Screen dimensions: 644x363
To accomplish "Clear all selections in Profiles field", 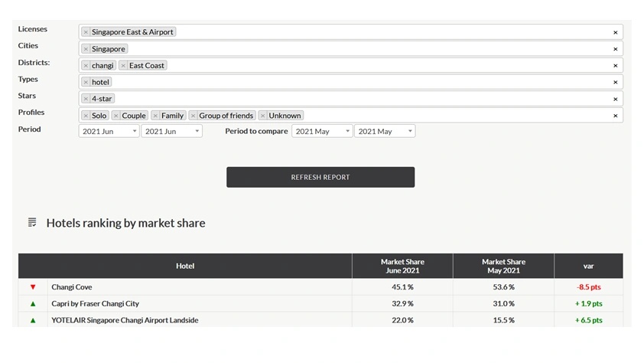I will [615, 116].
